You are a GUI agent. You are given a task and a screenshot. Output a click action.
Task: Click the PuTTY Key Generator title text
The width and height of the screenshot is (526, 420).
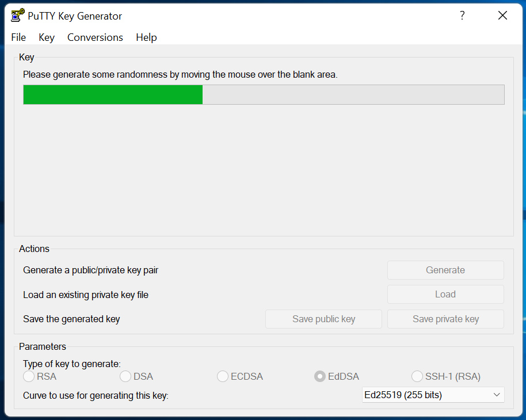75,16
